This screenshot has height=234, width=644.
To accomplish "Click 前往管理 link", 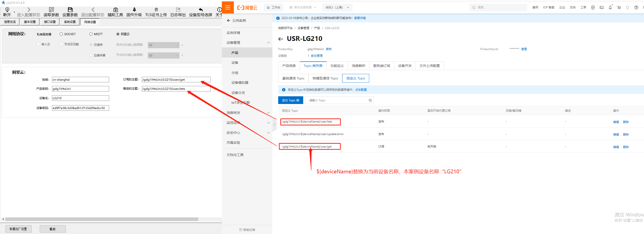I will coord(316,56).
